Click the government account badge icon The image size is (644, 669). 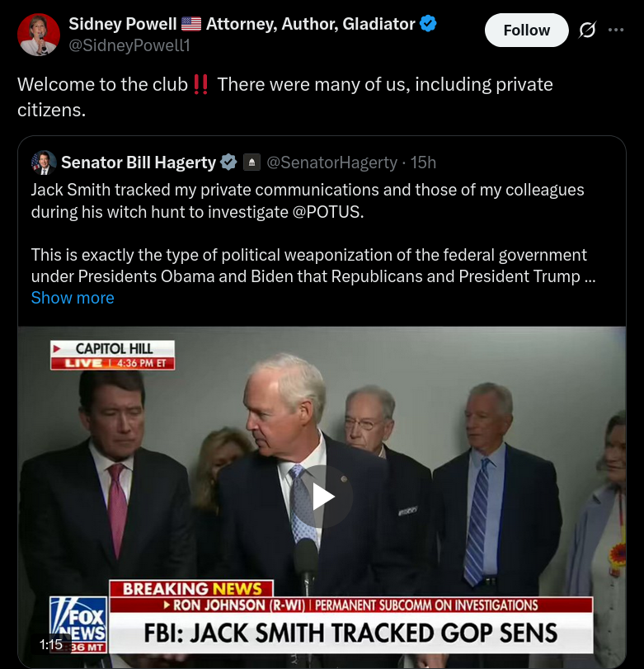click(252, 163)
